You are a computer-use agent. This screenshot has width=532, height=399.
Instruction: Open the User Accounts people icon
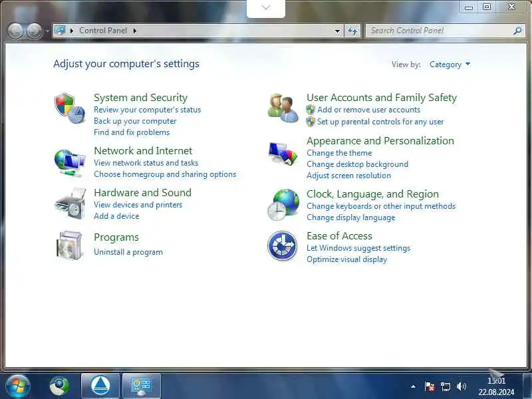pyautogui.click(x=283, y=108)
